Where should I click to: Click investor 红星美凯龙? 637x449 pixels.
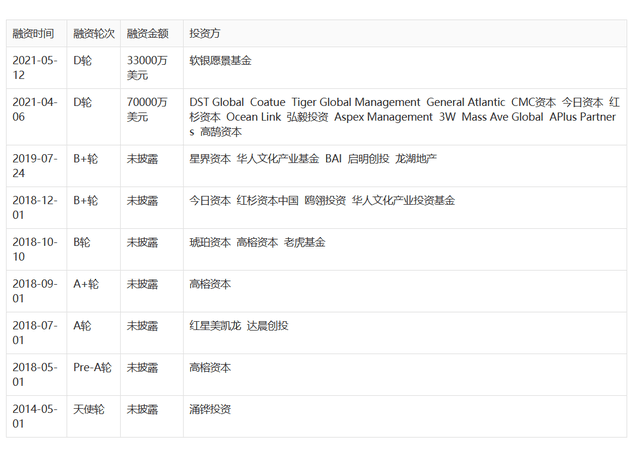tap(215, 326)
